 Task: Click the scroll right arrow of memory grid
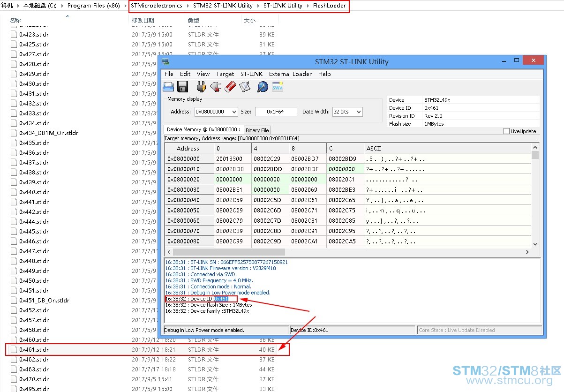point(527,252)
